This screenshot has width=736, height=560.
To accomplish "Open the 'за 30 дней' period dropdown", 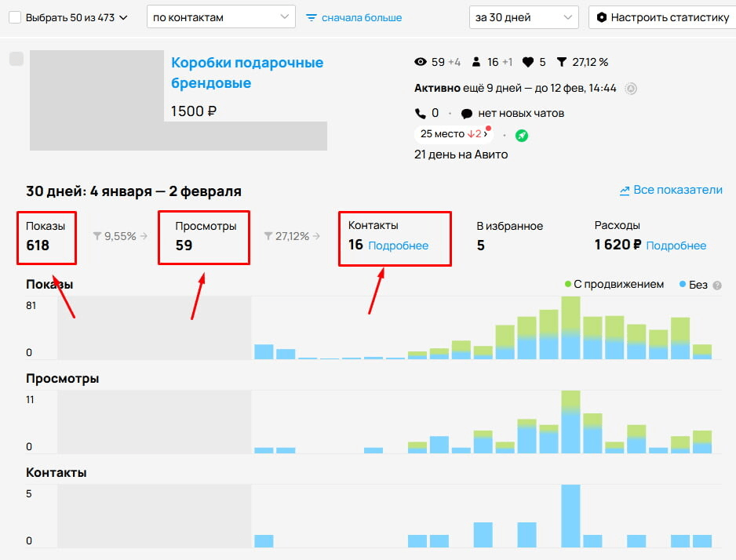I will tap(524, 17).
